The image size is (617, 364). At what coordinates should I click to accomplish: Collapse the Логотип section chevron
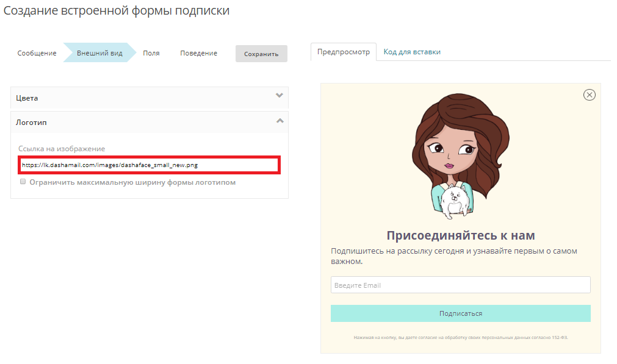tap(280, 121)
